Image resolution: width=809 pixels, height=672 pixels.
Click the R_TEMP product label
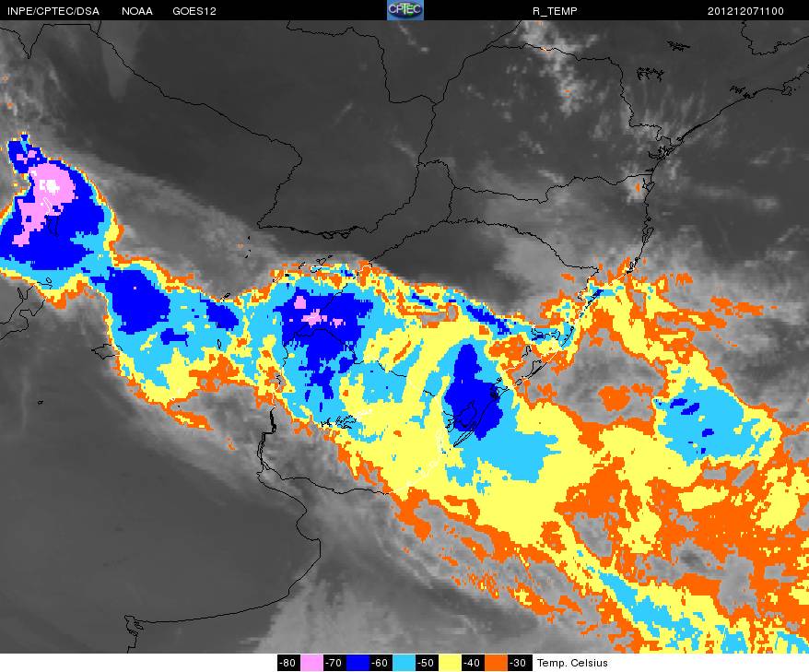tap(555, 11)
